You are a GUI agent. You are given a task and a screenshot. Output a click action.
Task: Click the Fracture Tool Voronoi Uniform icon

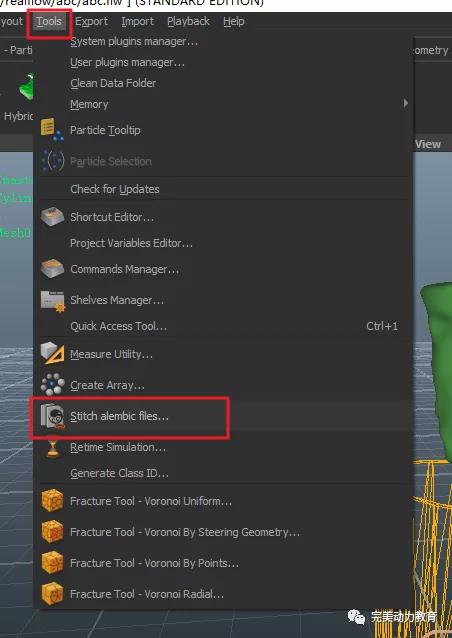[52, 500]
